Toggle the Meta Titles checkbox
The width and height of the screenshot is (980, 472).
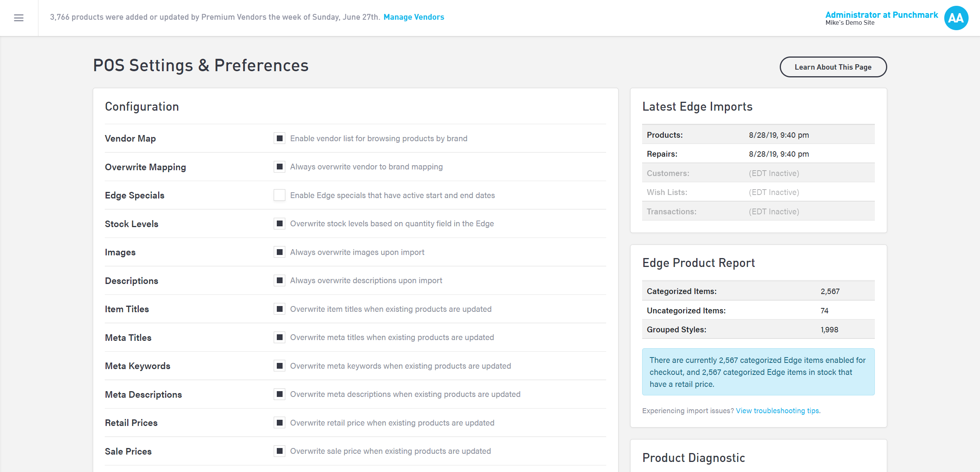pos(280,337)
